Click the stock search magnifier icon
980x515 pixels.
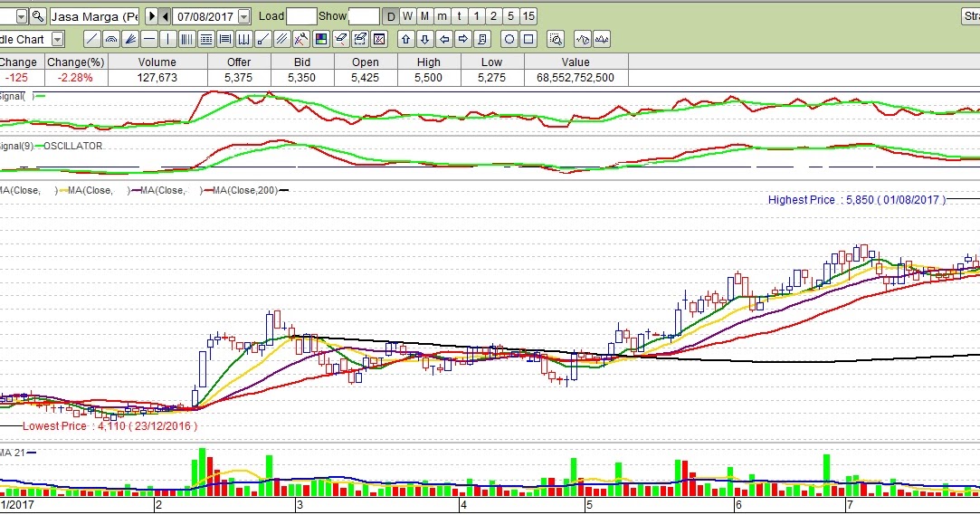click(38, 16)
